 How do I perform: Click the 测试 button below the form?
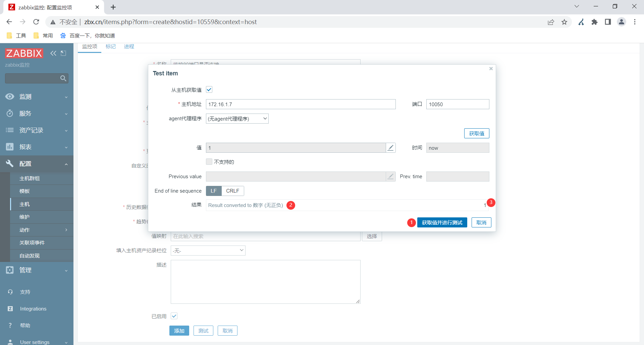pos(203,331)
